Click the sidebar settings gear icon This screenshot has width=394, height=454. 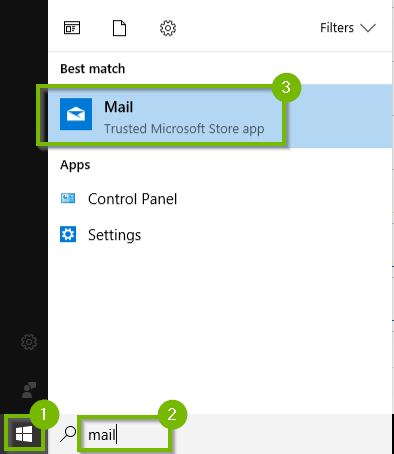coord(29,342)
